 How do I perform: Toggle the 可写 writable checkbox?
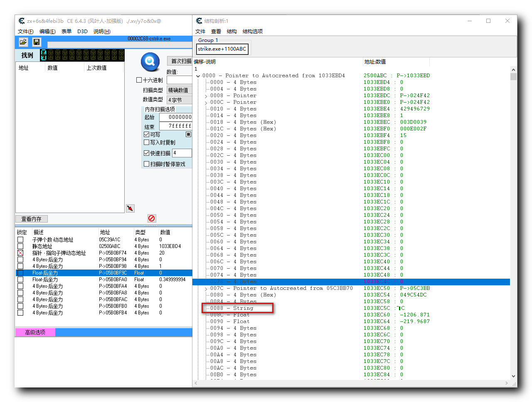(x=146, y=135)
